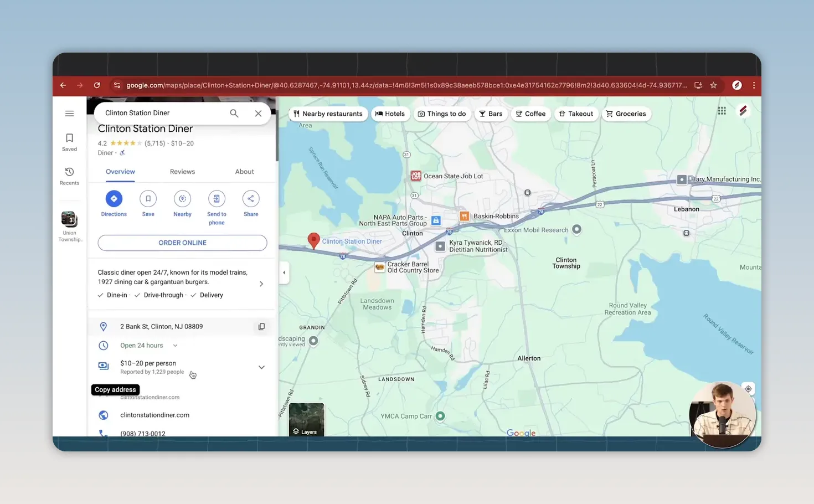Screen dimensions: 814x504
Task: Share Clinton Station Diner
Action: (251, 203)
